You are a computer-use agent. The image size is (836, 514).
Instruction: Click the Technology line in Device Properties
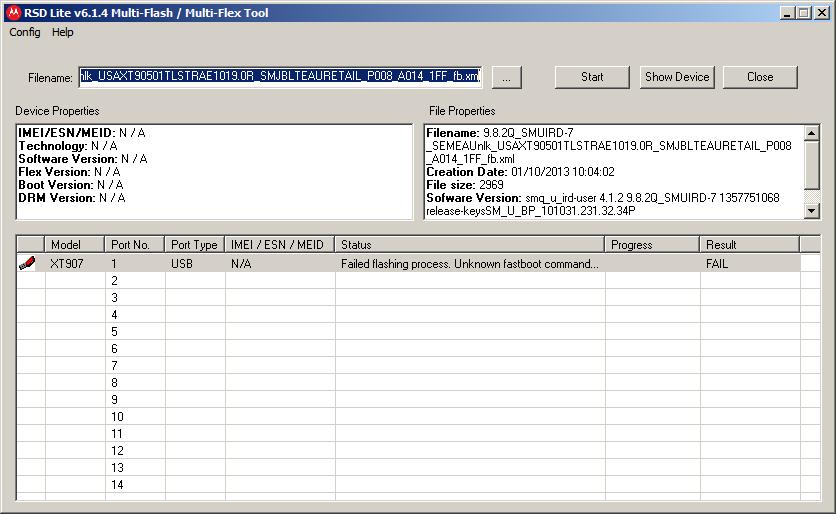click(68, 146)
